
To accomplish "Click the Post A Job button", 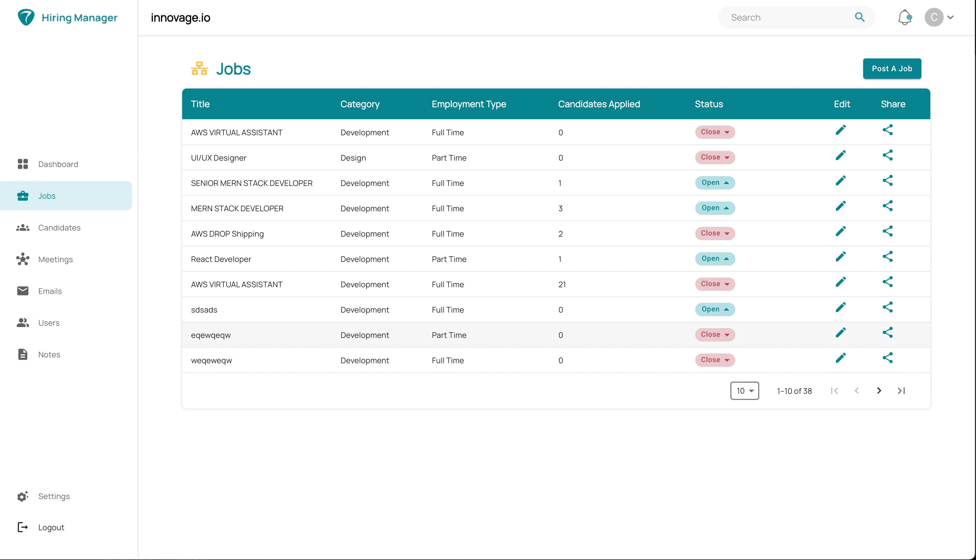I will 892,68.
